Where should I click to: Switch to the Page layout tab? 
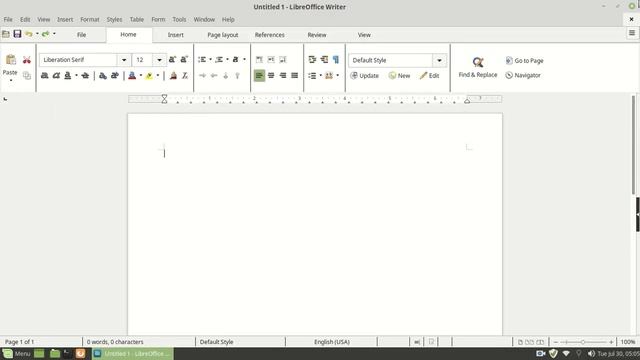pos(223,35)
